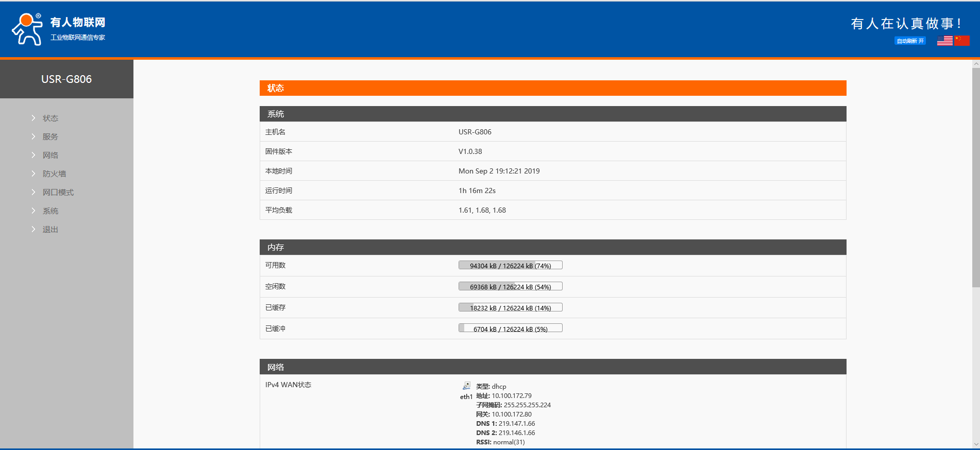Open the 网口模式 menu item

pyautogui.click(x=58, y=193)
